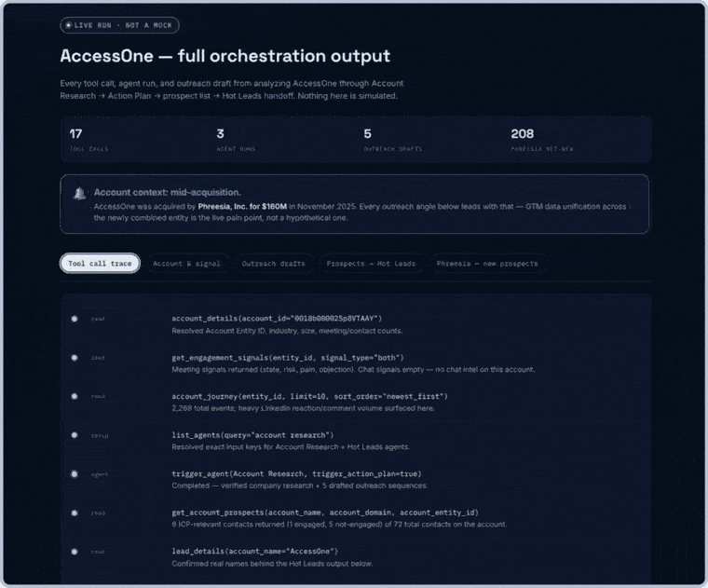
Task: Click the status dot beside get_engagement_signals row
Action: (x=75, y=358)
